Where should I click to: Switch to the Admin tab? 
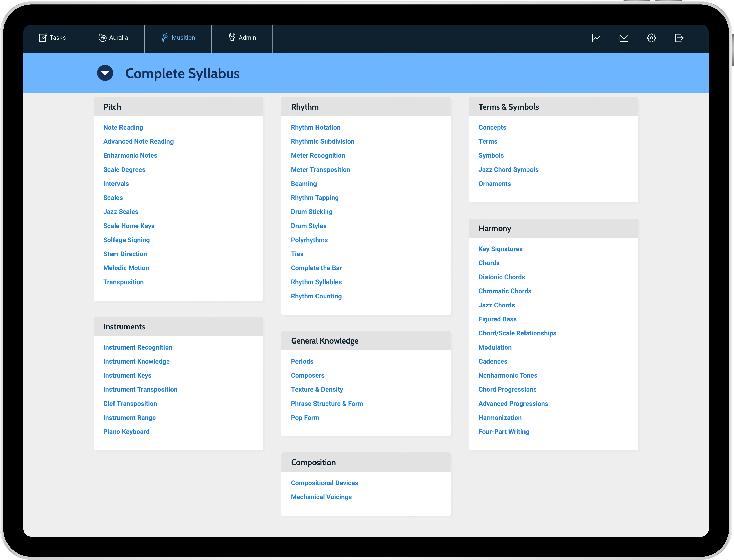(x=242, y=38)
